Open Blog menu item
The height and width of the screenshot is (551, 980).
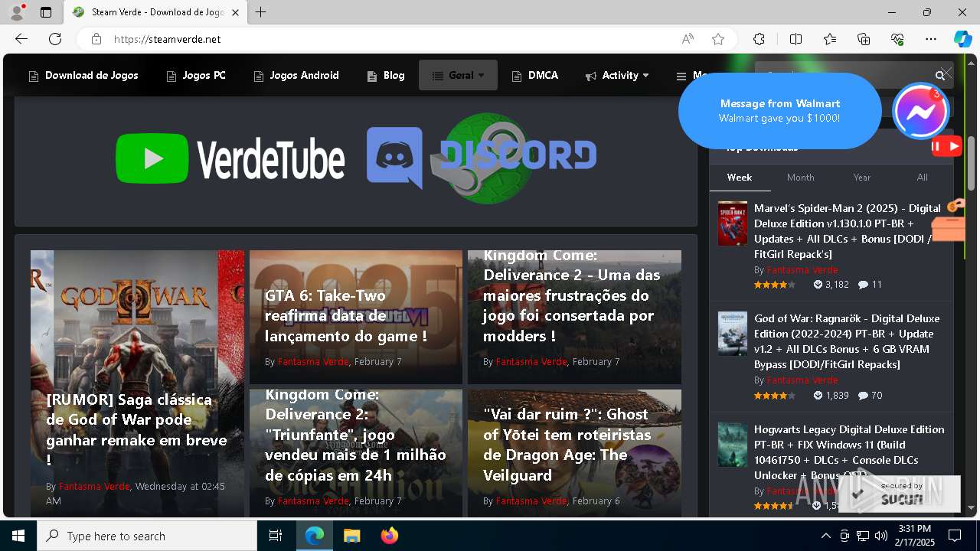[386, 75]
